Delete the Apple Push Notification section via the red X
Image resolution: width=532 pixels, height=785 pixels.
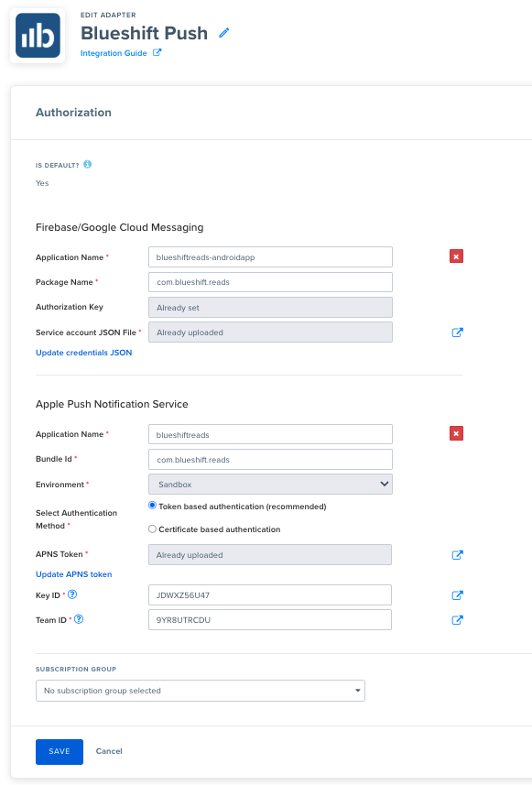point(456,433)
